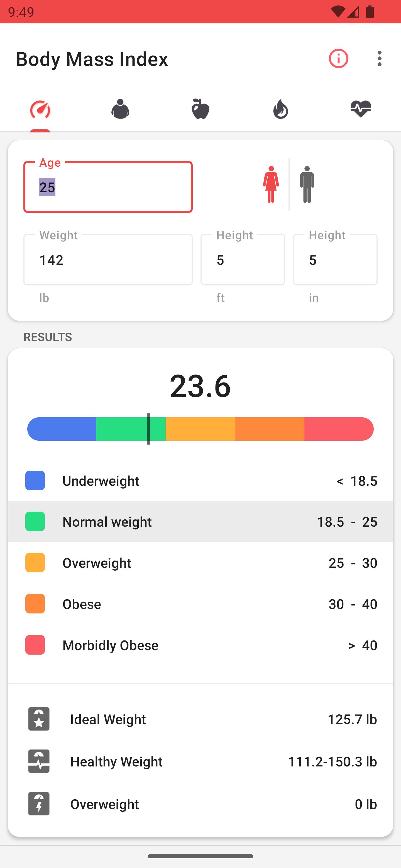The width and height of the screenshot is (401, 868).
Task: Tap the Overweight lightning scale icon
Action: (39, 804)
